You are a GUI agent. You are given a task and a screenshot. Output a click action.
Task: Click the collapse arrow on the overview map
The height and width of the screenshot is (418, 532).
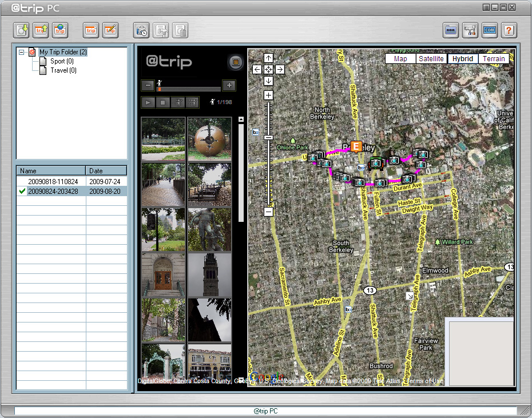(x=410, y=296)
